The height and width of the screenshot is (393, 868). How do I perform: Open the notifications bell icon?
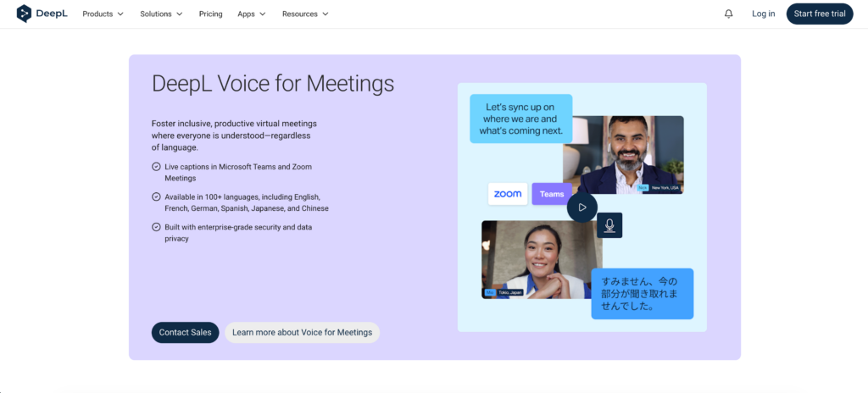click(729, 14)
